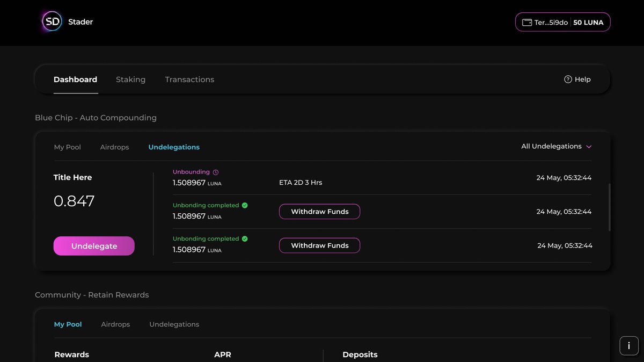Viewport: 644px width, 362px height.
Task: Open the Transactions tab
Action: 189,79
